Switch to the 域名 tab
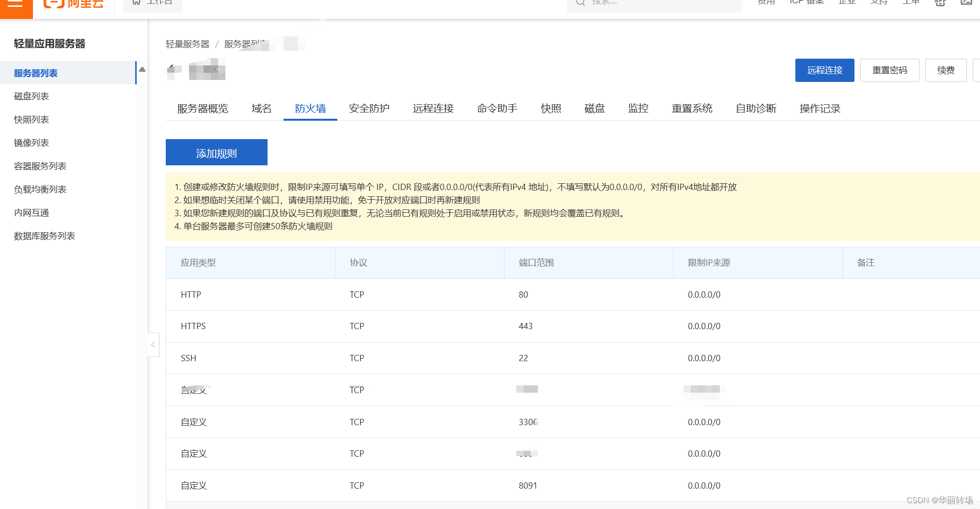The width and height of the screenshot is (980, 509). pyautogui.click(x=262, y=109)
